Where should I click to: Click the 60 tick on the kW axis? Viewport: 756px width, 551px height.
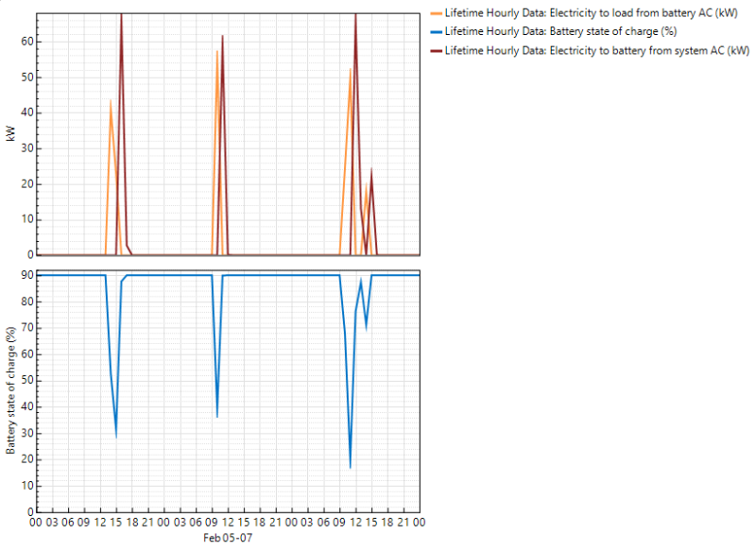click(26, 42)
